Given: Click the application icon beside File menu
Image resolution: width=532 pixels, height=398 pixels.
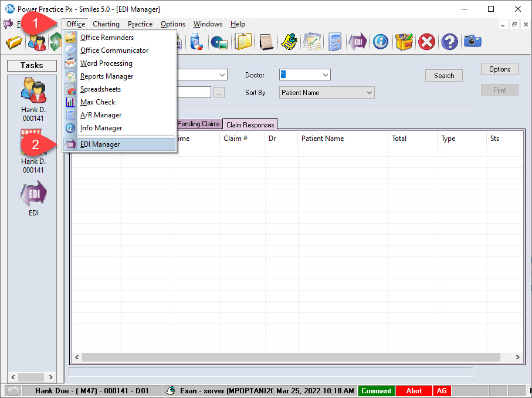Looking at the screenshot, I should pos(8,24).
